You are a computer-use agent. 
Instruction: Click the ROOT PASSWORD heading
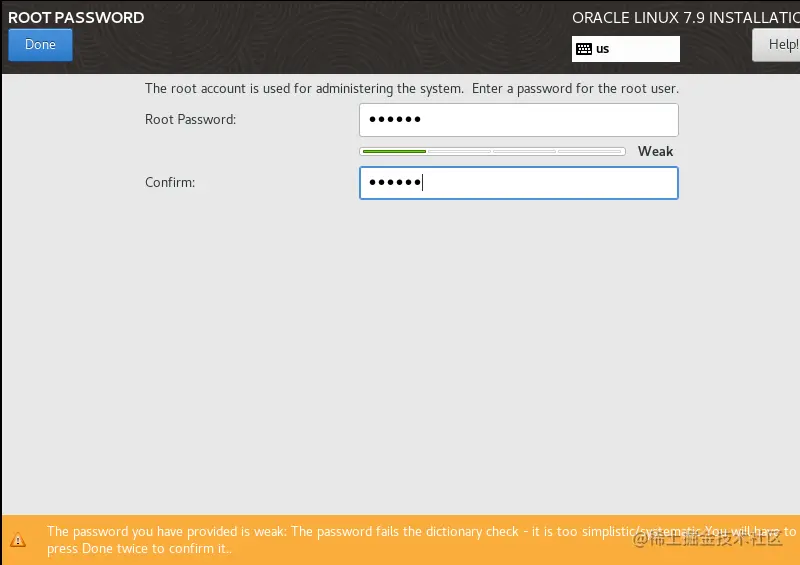(x=76, y=17)
